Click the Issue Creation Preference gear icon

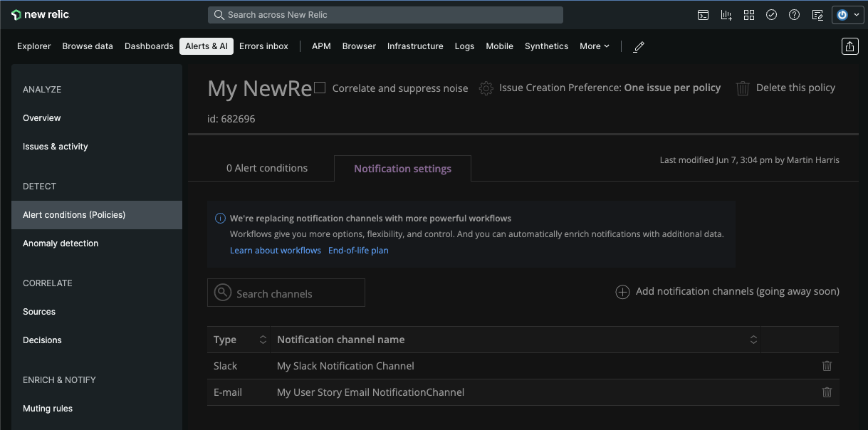click(x=486, y=88)
